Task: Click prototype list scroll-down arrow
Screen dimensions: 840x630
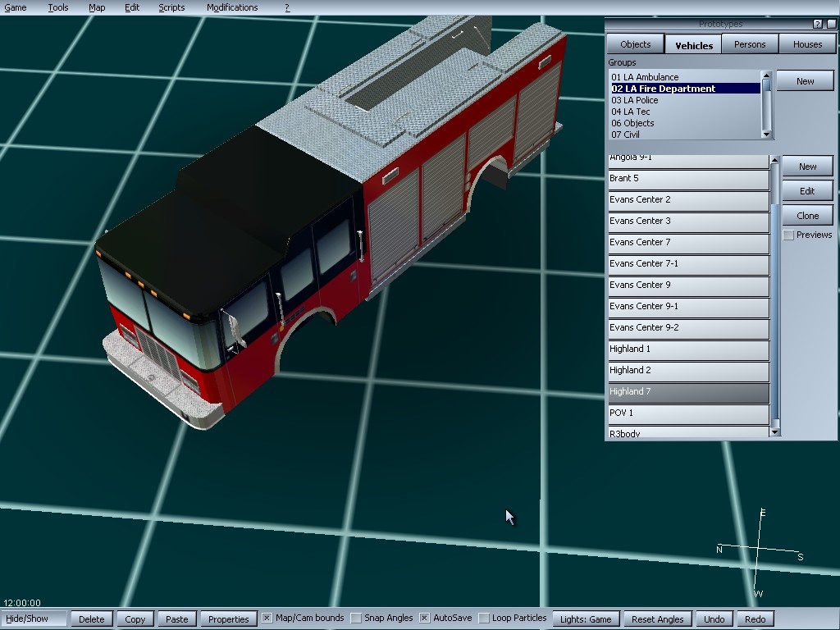Action: (774, 431)
